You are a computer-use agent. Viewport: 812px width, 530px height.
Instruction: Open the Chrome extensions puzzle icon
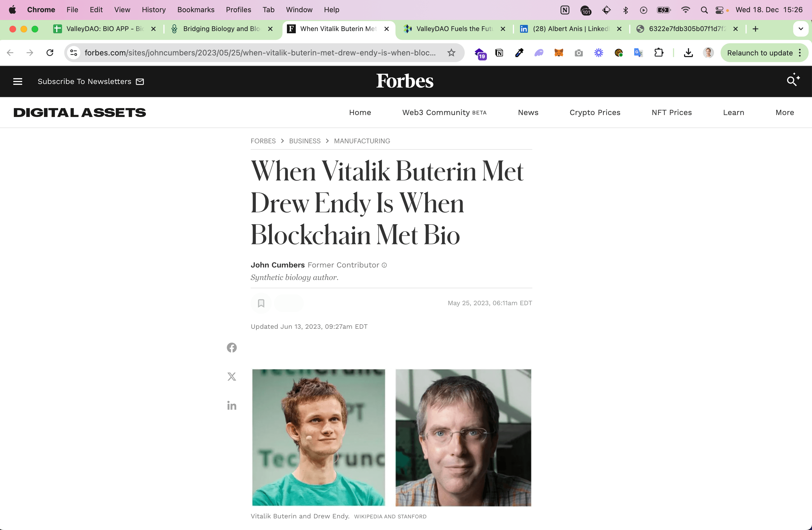tap(659, 53)
